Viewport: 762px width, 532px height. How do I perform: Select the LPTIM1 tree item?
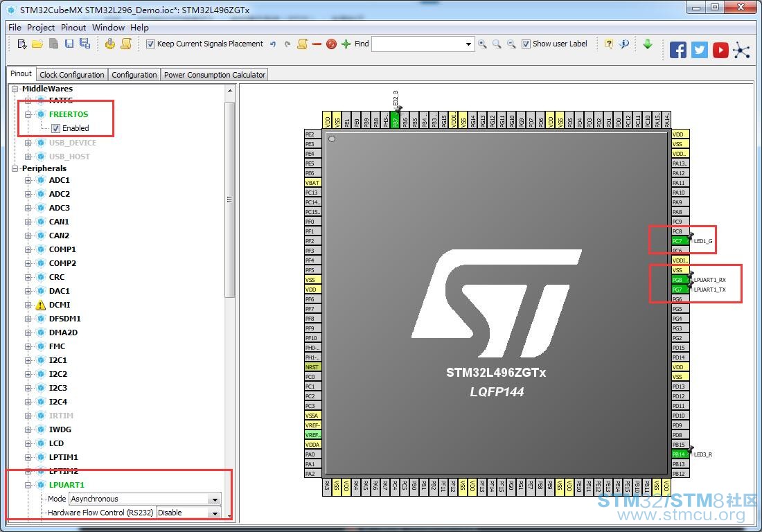pos(63,457)
